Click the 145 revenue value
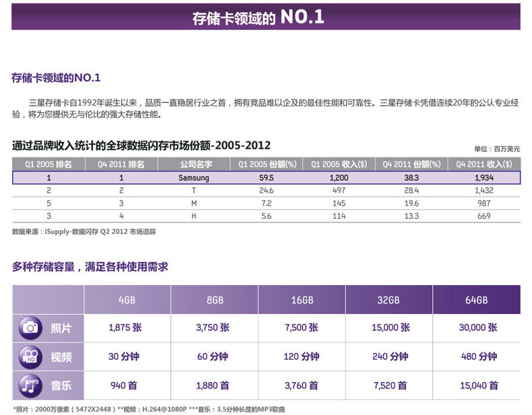 click(339, 203)
